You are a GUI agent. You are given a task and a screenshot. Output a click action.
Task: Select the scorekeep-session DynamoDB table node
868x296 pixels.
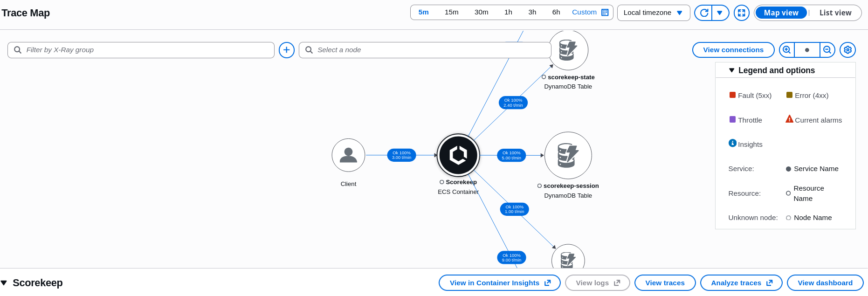click(x=568, y=155)
